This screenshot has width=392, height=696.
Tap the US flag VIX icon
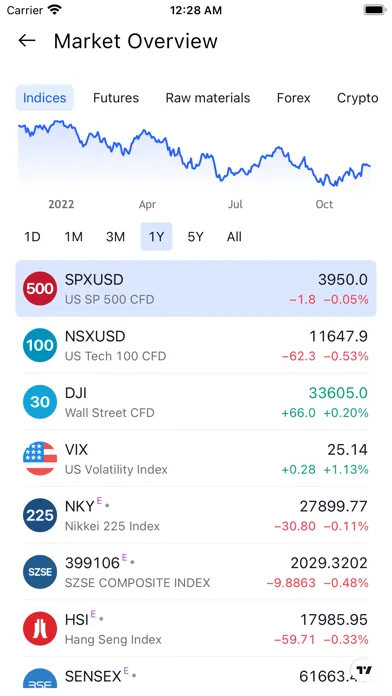(x=40, y=459)
